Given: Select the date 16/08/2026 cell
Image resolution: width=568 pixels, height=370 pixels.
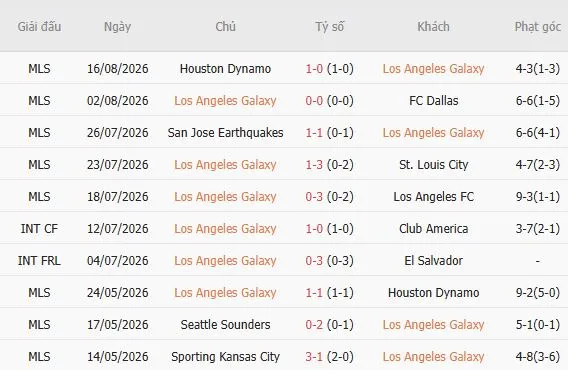Looking at the screenshot, I should pos(117,68).
